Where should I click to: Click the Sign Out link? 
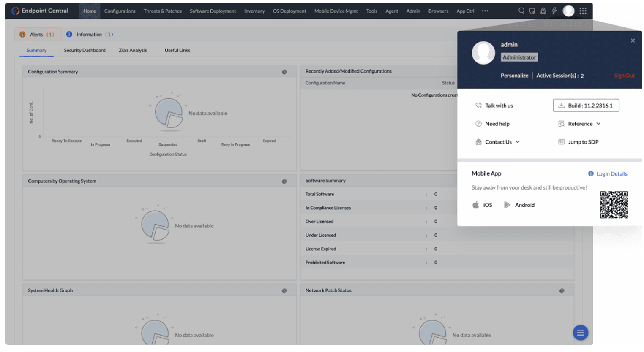tap(624, 76)
